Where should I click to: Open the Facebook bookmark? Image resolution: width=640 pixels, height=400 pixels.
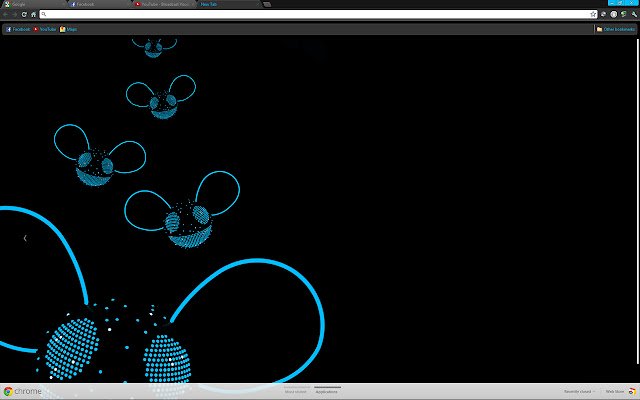(x=18, y=29)
